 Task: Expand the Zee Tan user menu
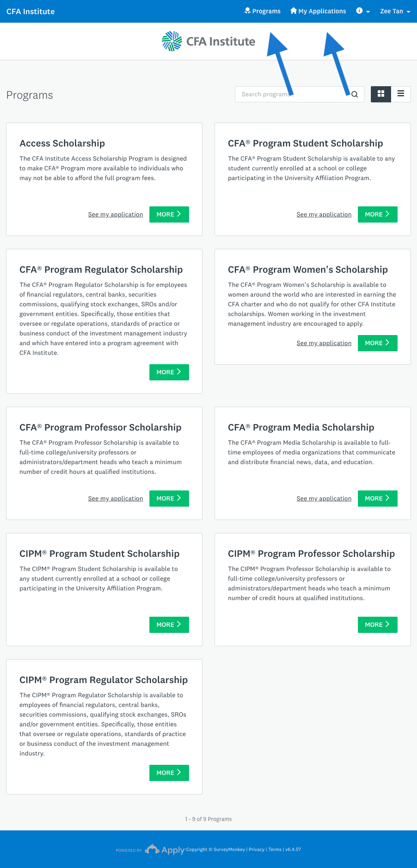(x=395, y=11)
